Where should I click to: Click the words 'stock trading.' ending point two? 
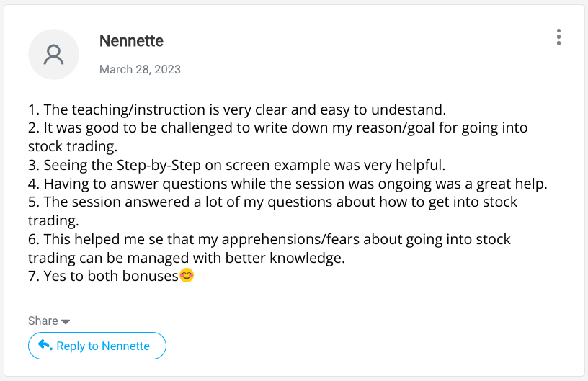click(73, 146)
